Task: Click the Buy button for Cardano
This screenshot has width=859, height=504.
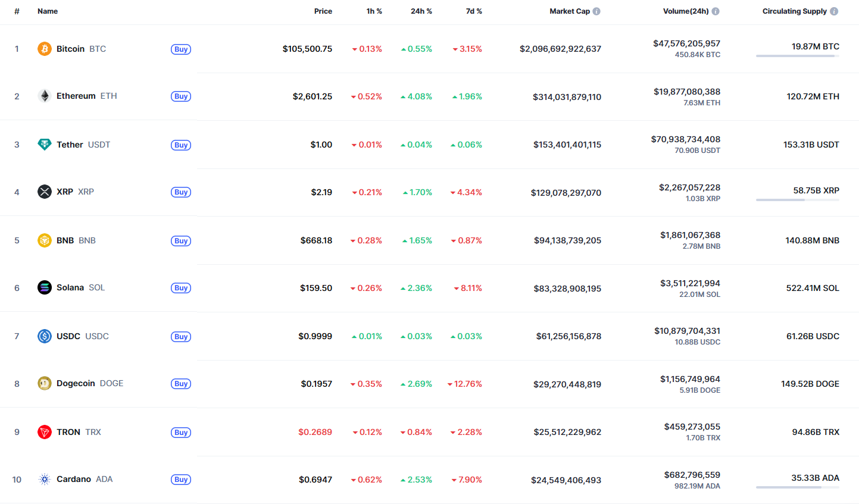Action: (181, 480)
